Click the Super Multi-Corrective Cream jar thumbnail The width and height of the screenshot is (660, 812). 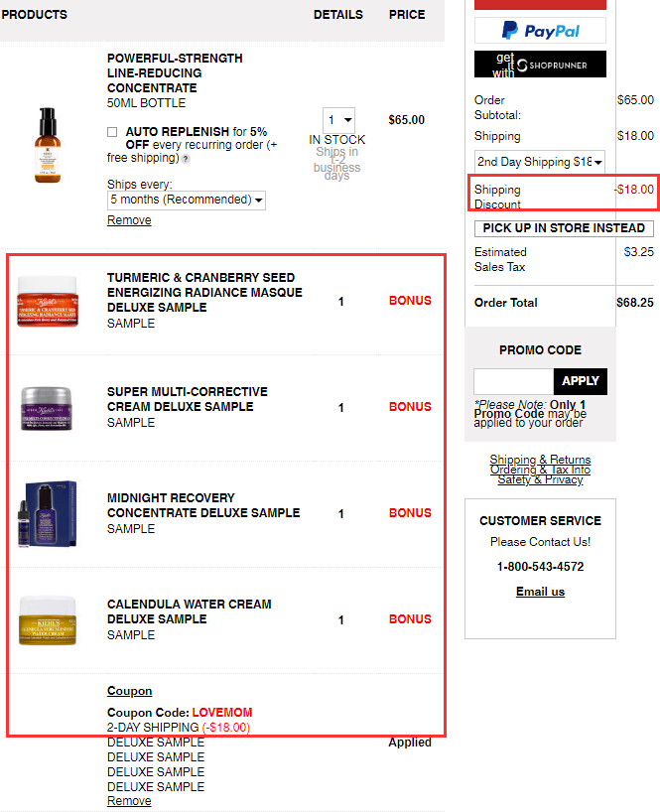coord(47,409)
